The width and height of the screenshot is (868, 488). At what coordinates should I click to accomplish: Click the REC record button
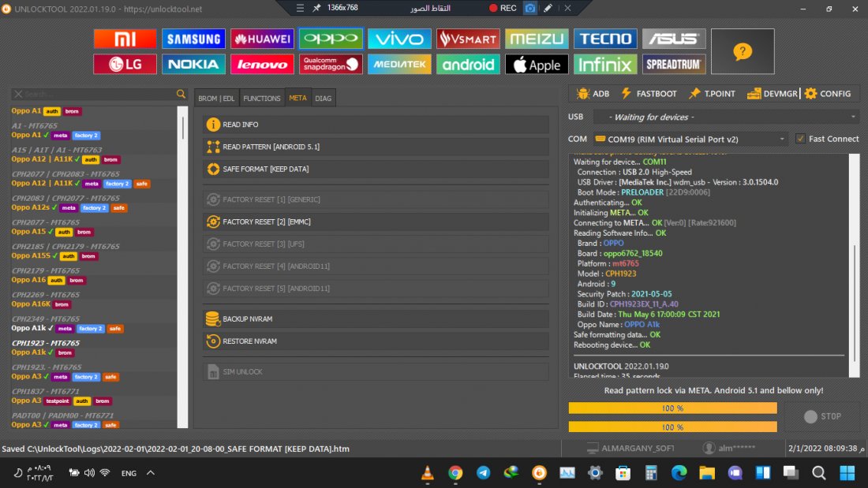(x=503, y=8)
